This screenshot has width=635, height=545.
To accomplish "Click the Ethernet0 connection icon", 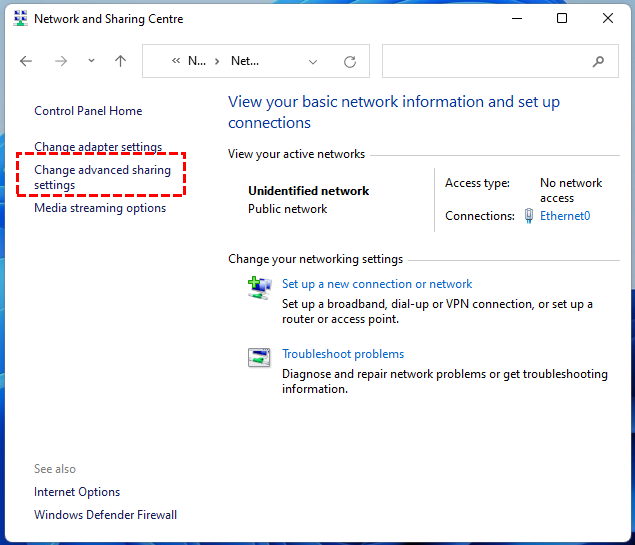I will [529, 215].
